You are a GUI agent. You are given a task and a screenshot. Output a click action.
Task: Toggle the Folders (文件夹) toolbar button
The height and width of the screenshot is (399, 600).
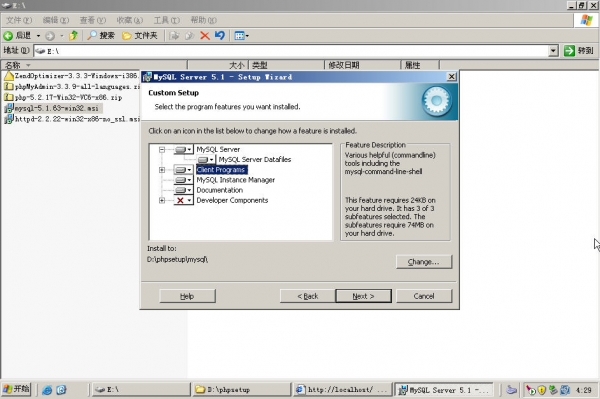[140, 36]
